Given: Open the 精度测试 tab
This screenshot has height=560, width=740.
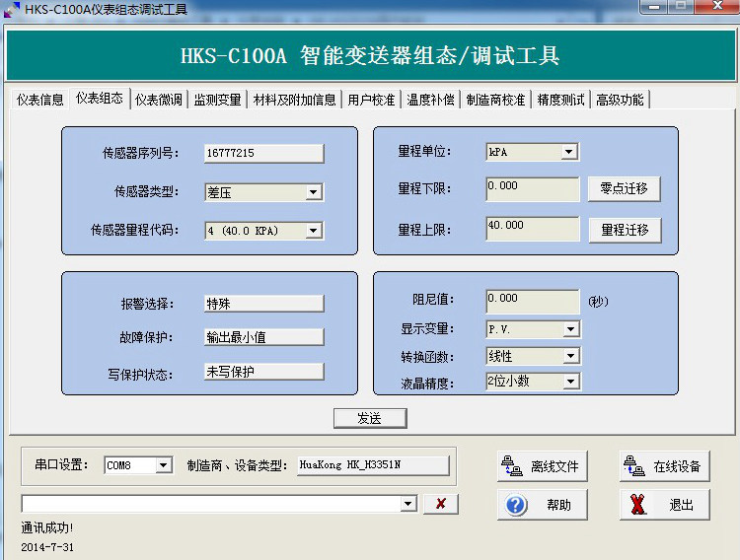Looking at the screenshot, I should (x=560, y=100).
